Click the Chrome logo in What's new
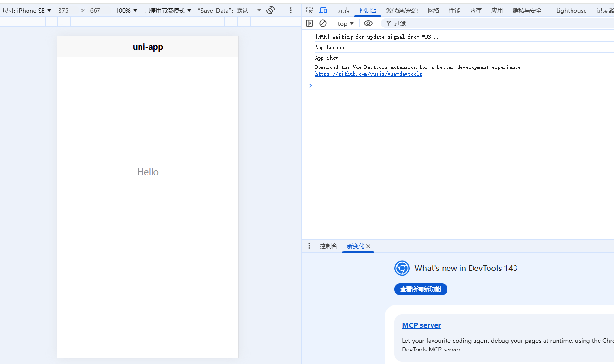Screen dimensions: 614x364 (402, 268)
